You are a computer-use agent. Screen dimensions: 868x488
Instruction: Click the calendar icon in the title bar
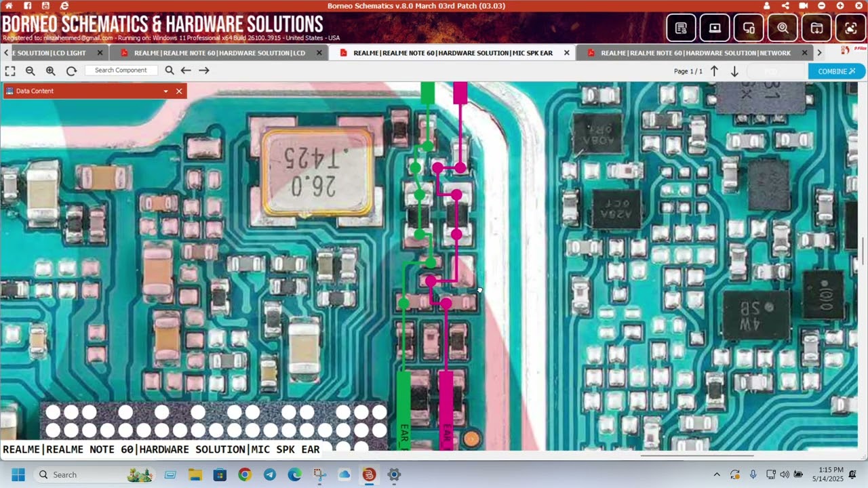(x=46, y=5)
